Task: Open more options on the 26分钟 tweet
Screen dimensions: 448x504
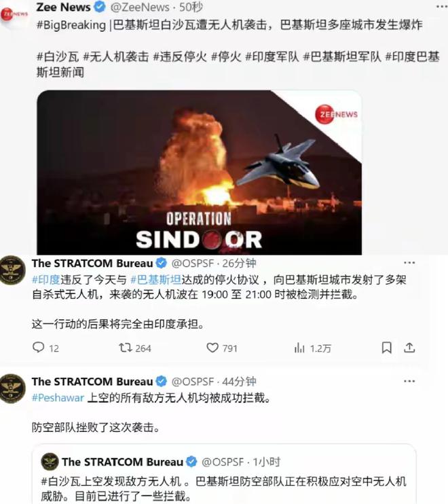Action: click(409, 263)
